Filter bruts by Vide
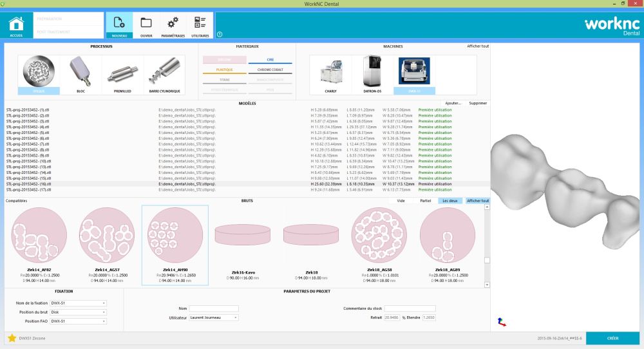 click(401, 201)
